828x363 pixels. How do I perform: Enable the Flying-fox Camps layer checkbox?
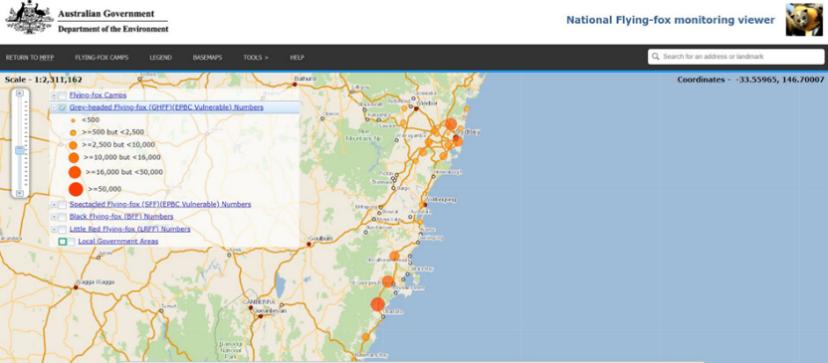tap(62, 96)
